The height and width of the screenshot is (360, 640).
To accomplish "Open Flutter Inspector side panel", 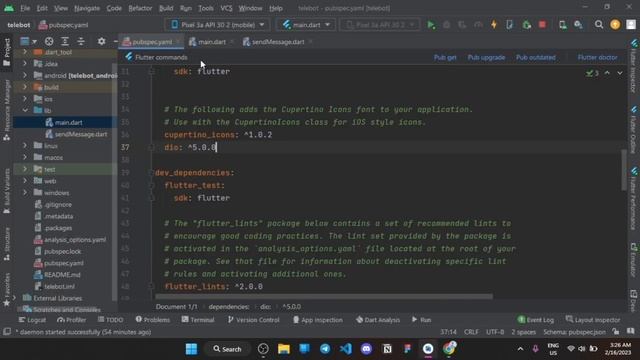I will pyautogui.click(x=633, y=66).
